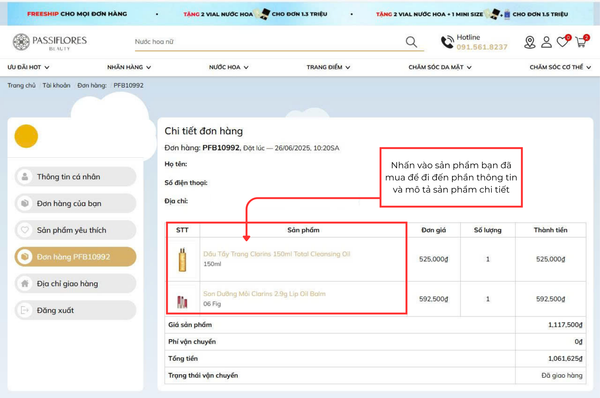This screenshot has height=398, width=600.
Task: Open Dầu Tẩy Trang Clarins 150ml product link
Action: click(x=277, y=254)
